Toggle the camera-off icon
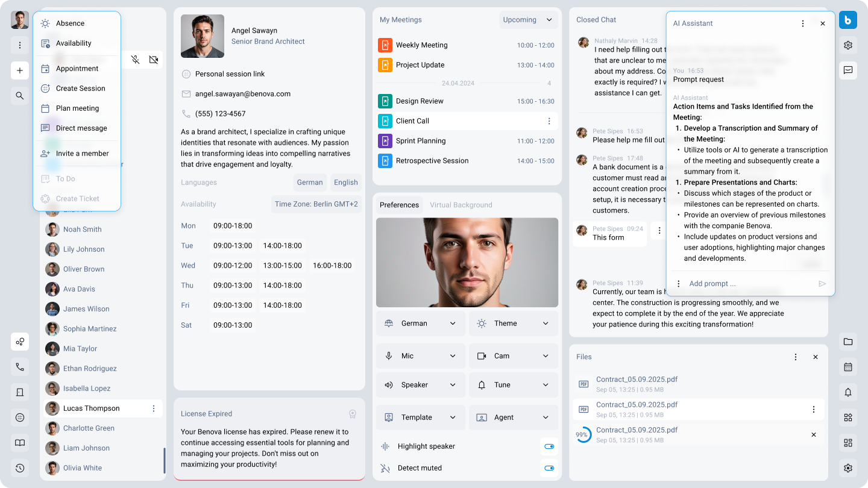This screenshot has width=868, height=488. click(154, 60)
